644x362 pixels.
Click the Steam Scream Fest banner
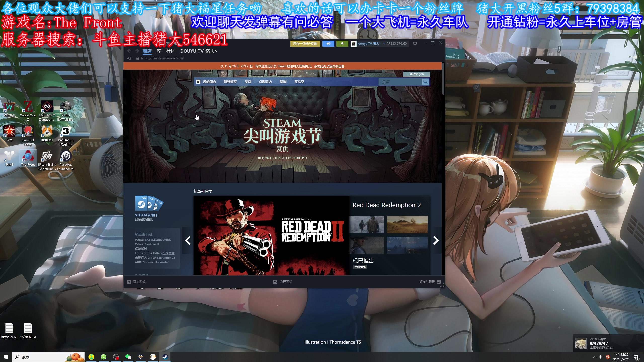coord(282,126)
